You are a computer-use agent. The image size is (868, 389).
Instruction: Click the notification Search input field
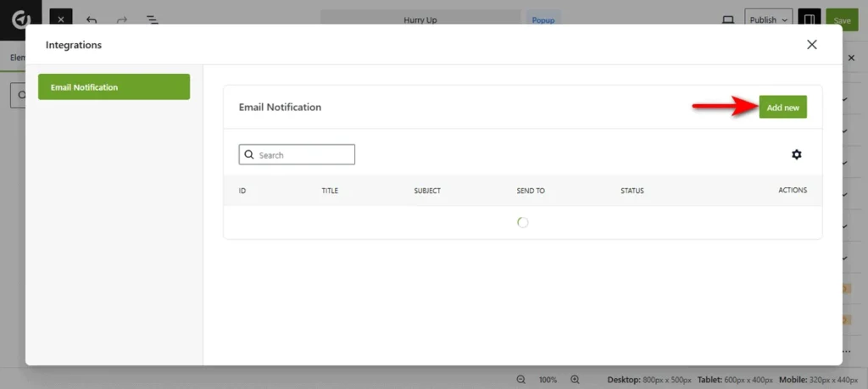tap(303, 155)
